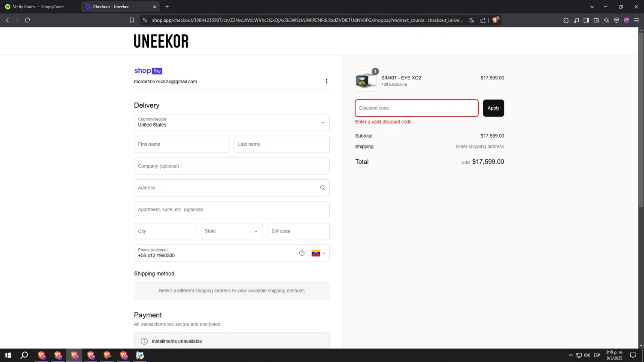
Task: Switch to Verify Codes — SimplyCodes tab
Action: 39,7
